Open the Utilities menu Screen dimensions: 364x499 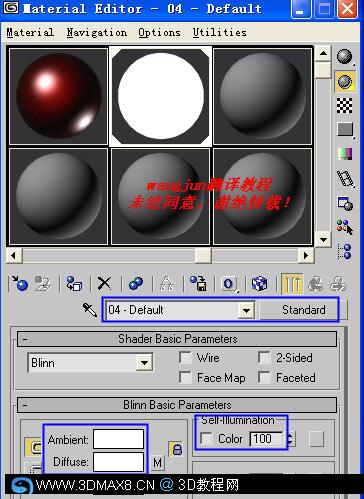point(220,32)
